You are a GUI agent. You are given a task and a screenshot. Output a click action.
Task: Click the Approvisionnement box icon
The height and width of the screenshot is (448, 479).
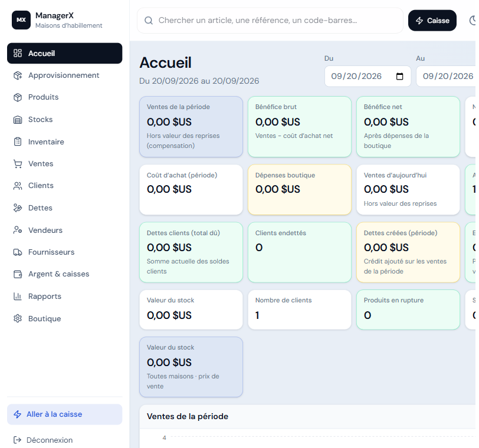(x=18, y=75)
